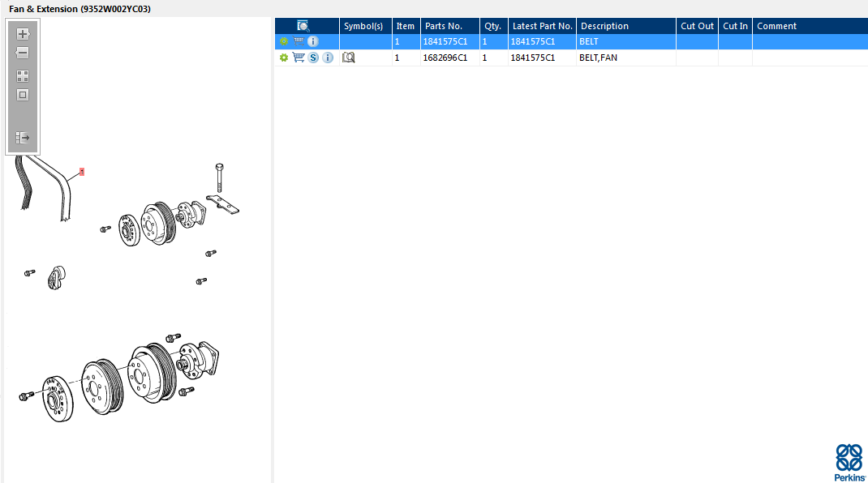Click red callout marker 1 on diagram
The width and height of the screenshot is (868, 483).
pos(82,172)
